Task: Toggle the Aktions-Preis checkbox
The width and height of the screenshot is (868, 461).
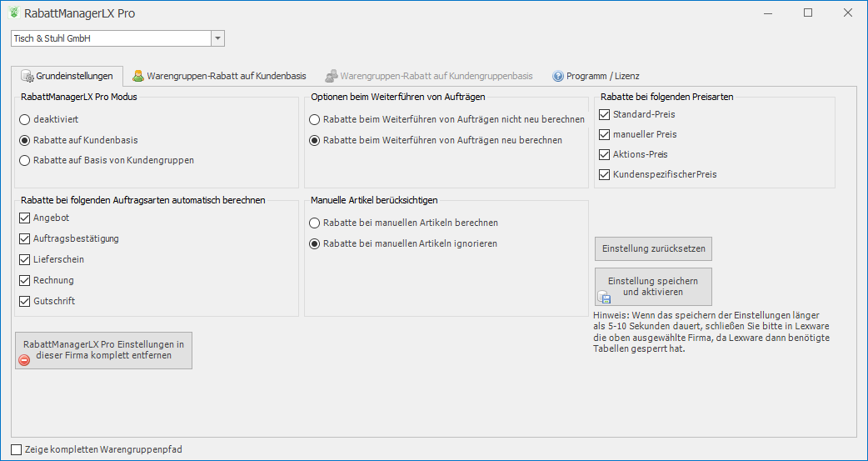Action: pyautogui.click(x=604, y=154)
